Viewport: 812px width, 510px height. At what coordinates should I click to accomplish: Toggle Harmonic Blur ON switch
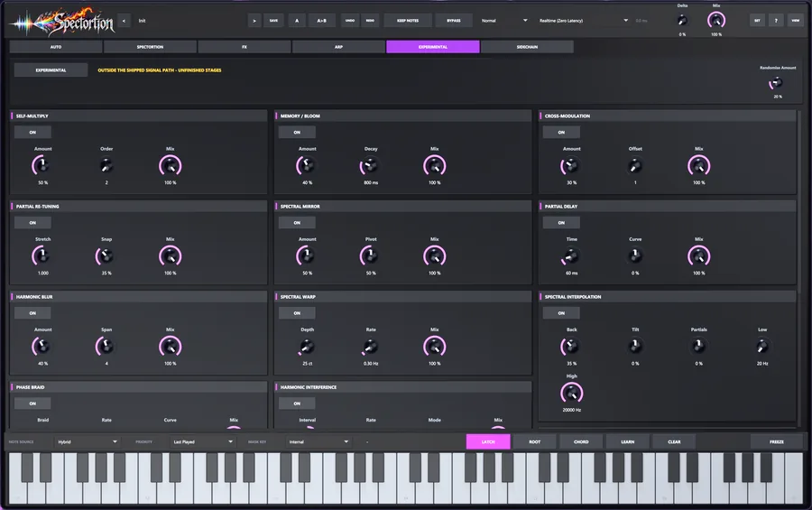32,313
